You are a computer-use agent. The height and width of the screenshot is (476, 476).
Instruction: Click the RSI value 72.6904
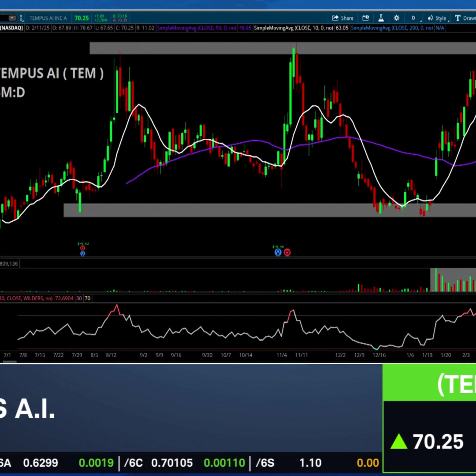pos(64,298)
